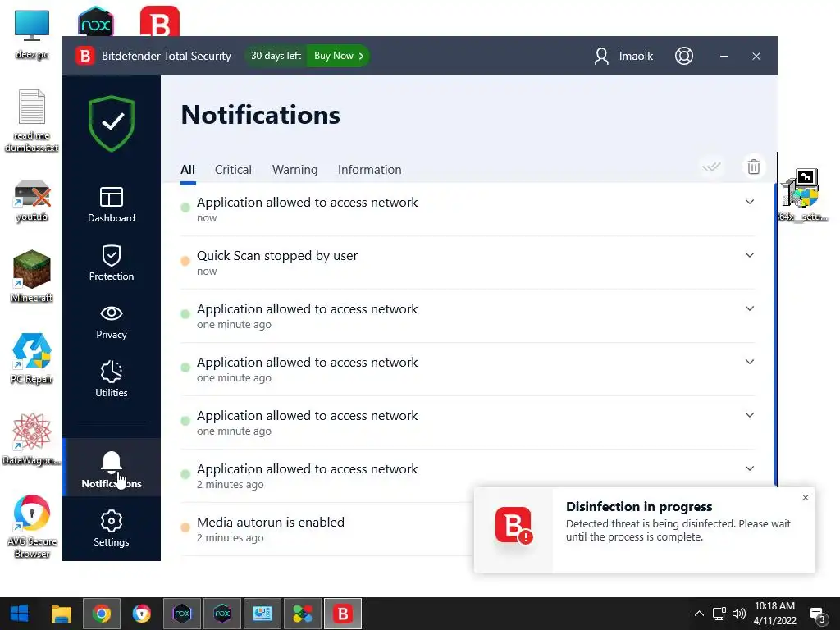Switch to the Warning tab
The image size is (840, 630).
[294, 170]
